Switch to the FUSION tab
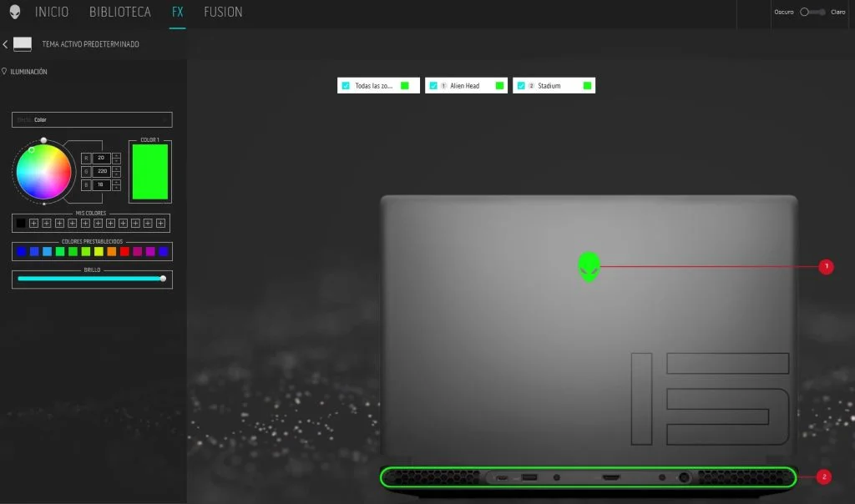The height and width of the screenshot is (504, 855). pos(223,12)
